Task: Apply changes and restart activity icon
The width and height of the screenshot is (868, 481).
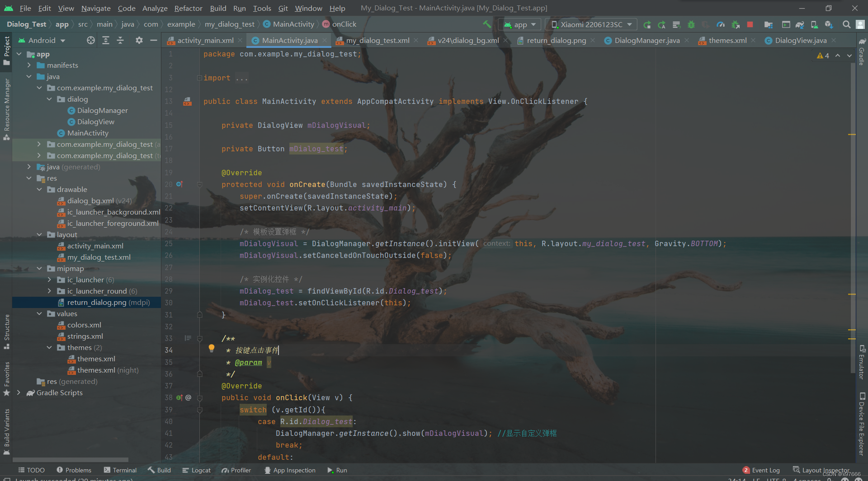Action: (x=661, y=24)
